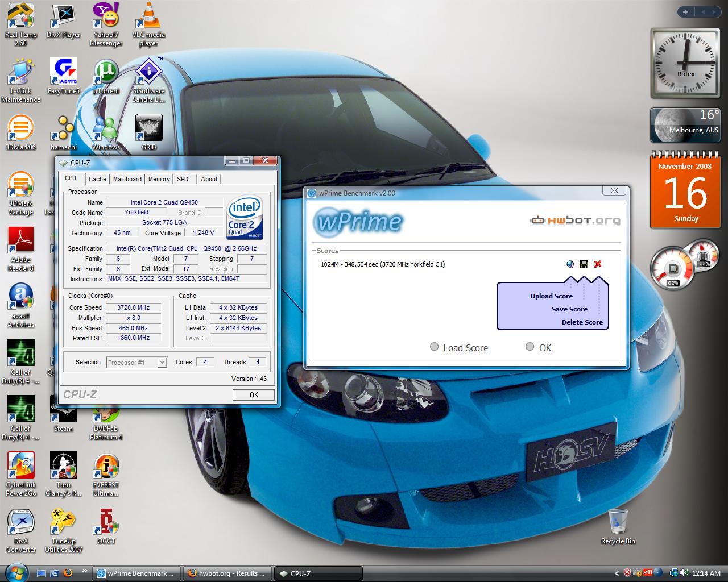Click the floppy disk Save Score icon
Image resolution: width=728 pixels, height=582 pixels.
584,264
